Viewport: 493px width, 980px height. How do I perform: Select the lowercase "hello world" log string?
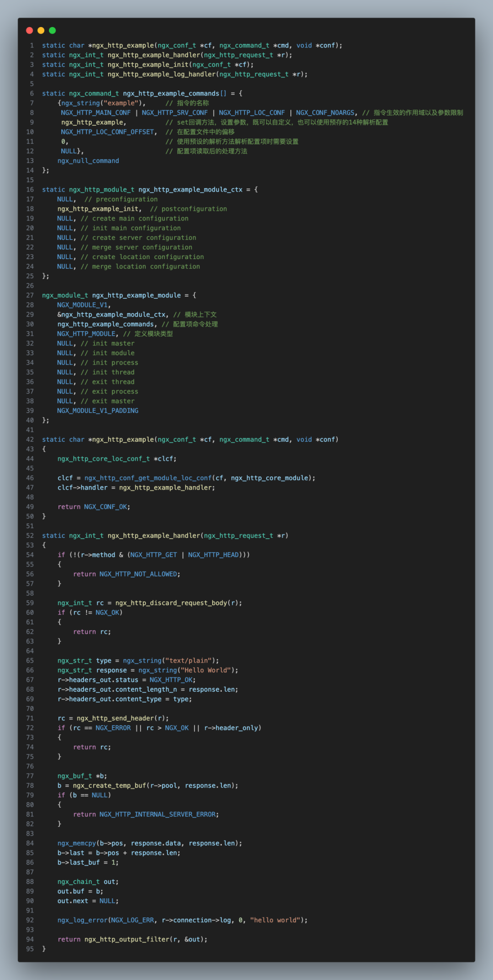click(x=275, y=920)
